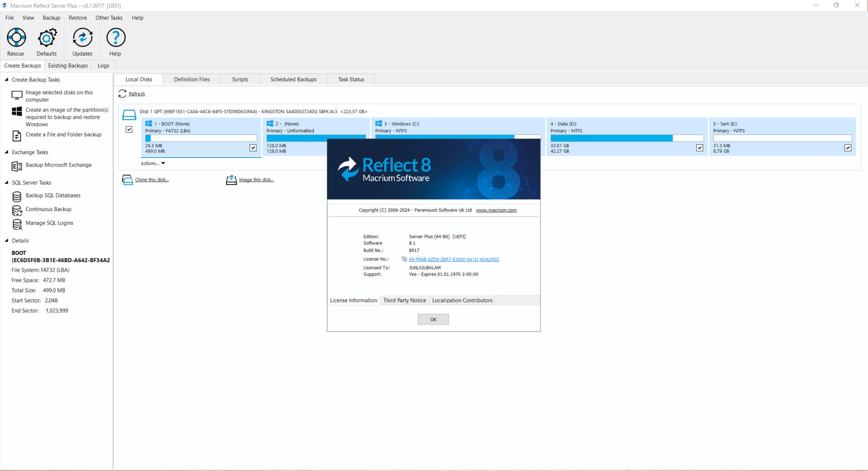This screenshot has width=868, height=471.
Task: Click the monitor icon for Image selected disks
Action: [x=17, y=96]
